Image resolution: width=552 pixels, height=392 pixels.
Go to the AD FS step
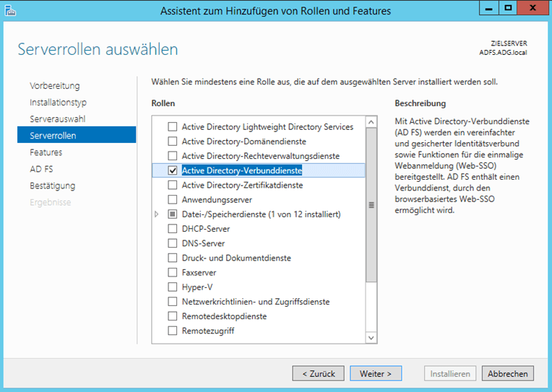pyautogui.click(x=41, y=169)
